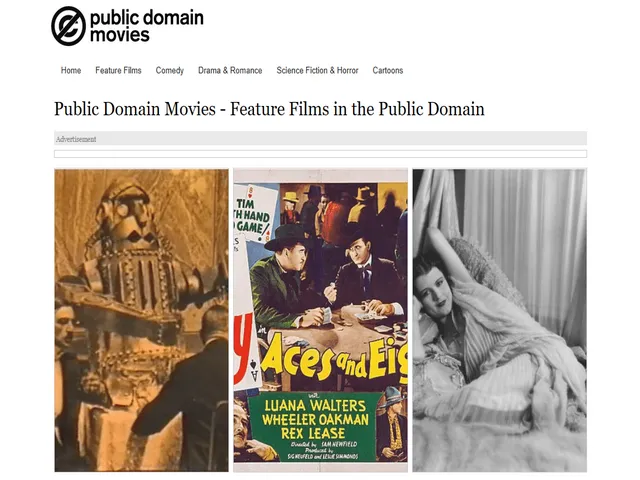Click the public domain circle logo icon
Screen dimensions: 640x480
click(69, 26)
